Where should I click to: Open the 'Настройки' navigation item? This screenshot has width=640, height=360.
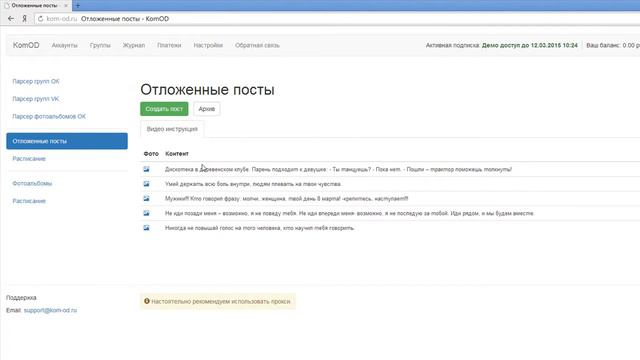tap(208, 45)
